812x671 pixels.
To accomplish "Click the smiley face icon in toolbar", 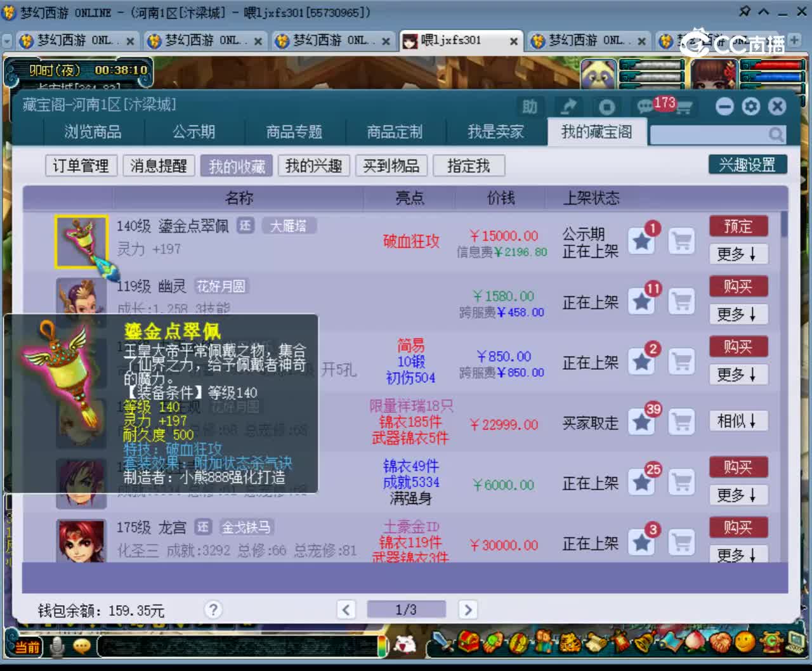I will 745,642.
